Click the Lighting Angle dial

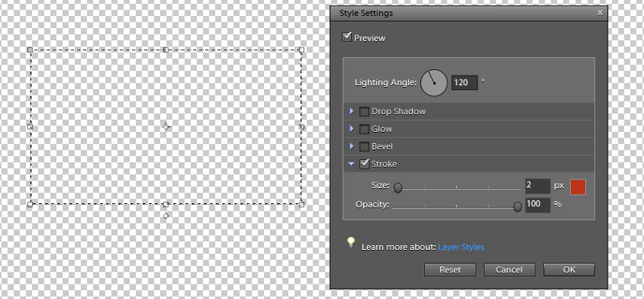[434, 83]
